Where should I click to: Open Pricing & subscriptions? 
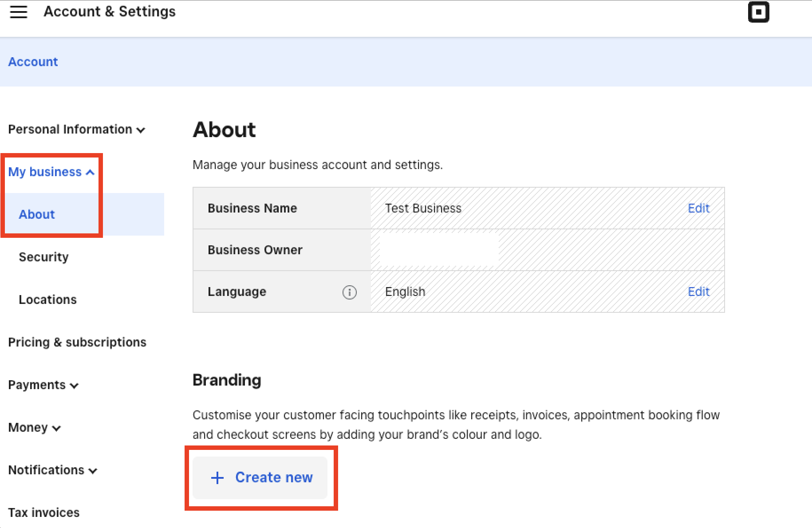pos(77,342)
